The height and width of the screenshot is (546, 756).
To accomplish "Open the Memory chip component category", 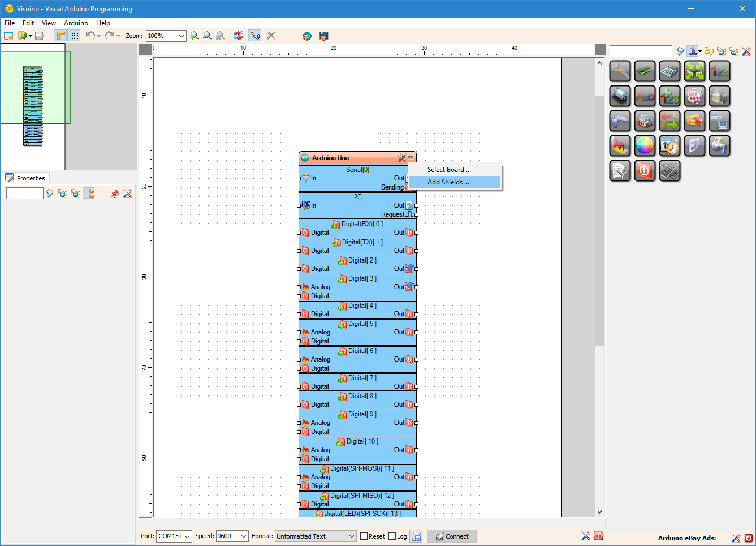I will tap(645, 71).
